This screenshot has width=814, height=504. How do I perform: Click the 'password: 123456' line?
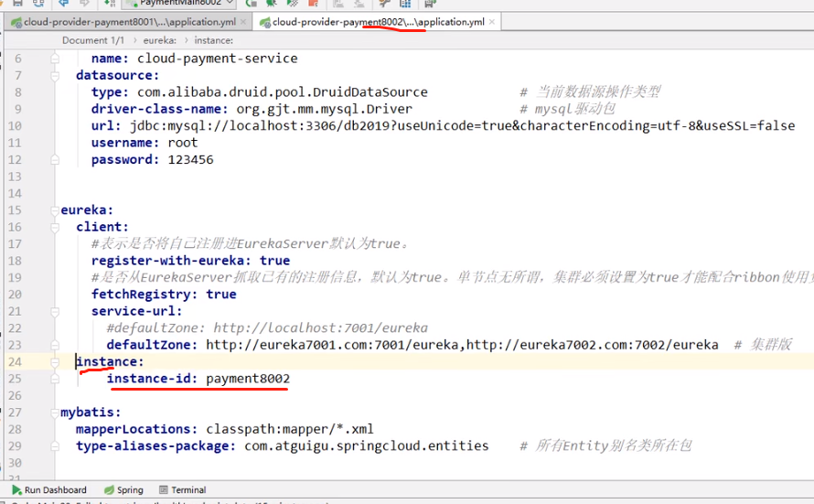pyautogui.click(x=152, y=159)
